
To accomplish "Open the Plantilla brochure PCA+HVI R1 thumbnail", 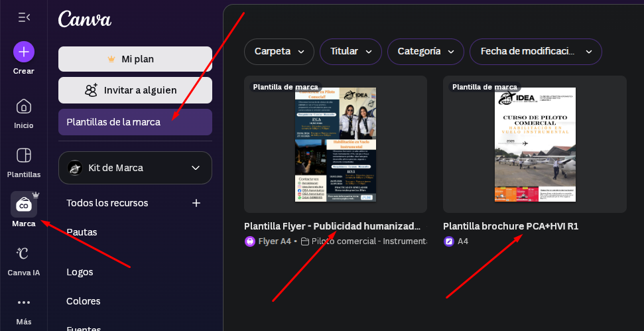I will pos(535,144).
